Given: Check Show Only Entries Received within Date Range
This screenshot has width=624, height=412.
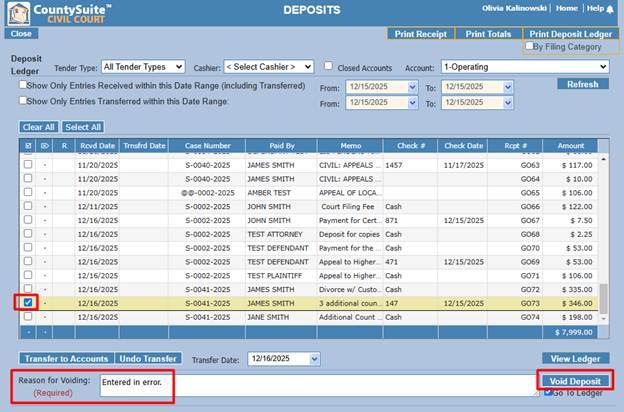Looking at the screenshot, I should click(x=23, y=84).
